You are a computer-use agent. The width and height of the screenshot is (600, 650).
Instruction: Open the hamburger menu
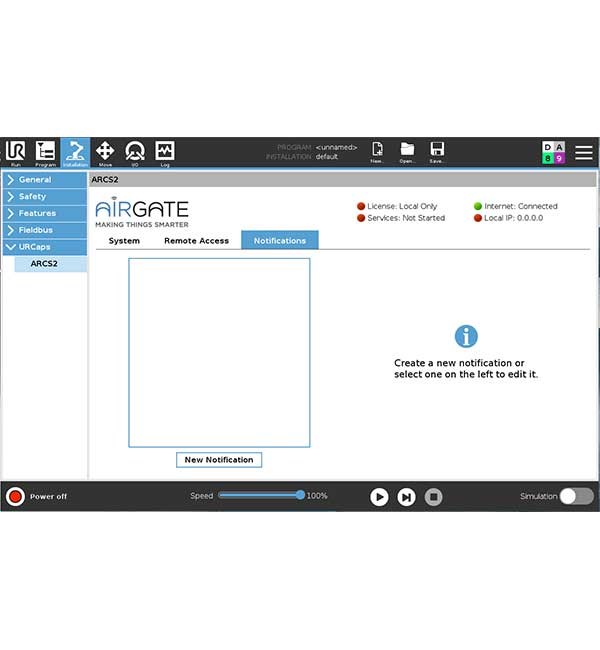pos(583,153)
